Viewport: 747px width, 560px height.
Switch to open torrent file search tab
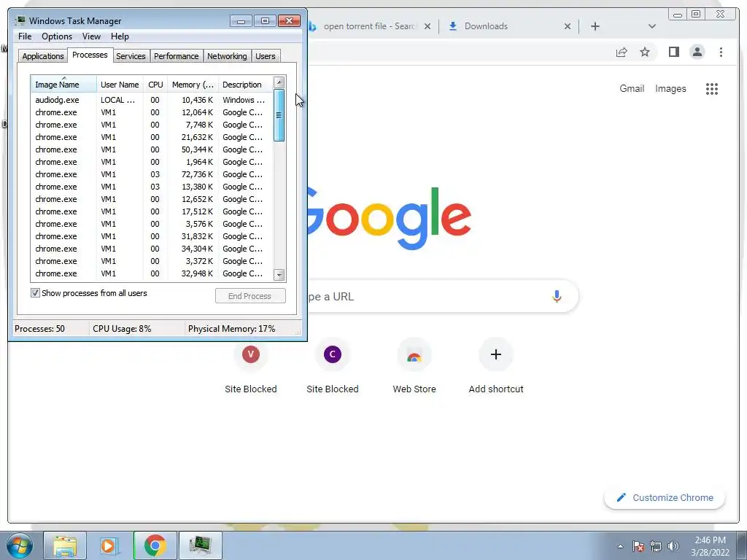[369, 26]
